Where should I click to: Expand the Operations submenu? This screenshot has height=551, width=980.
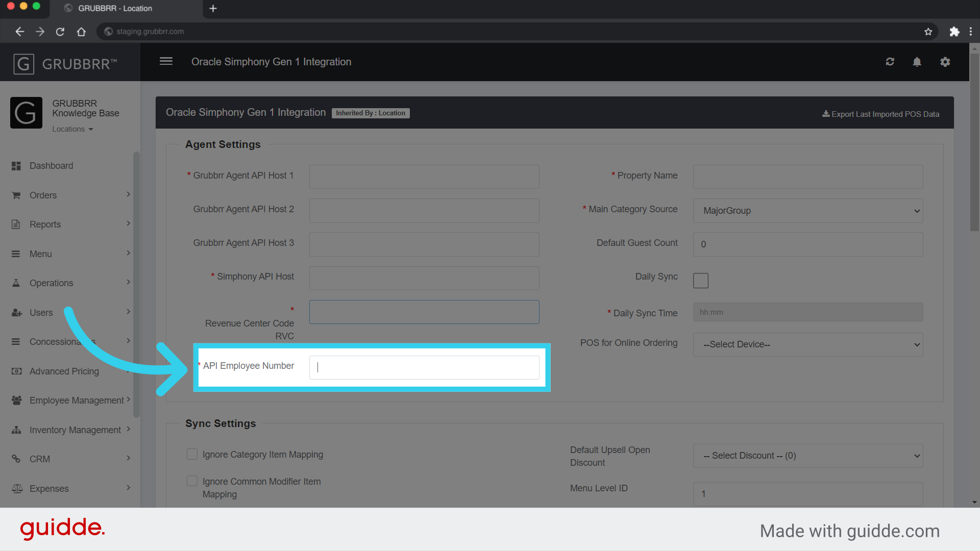coord(128,282)
